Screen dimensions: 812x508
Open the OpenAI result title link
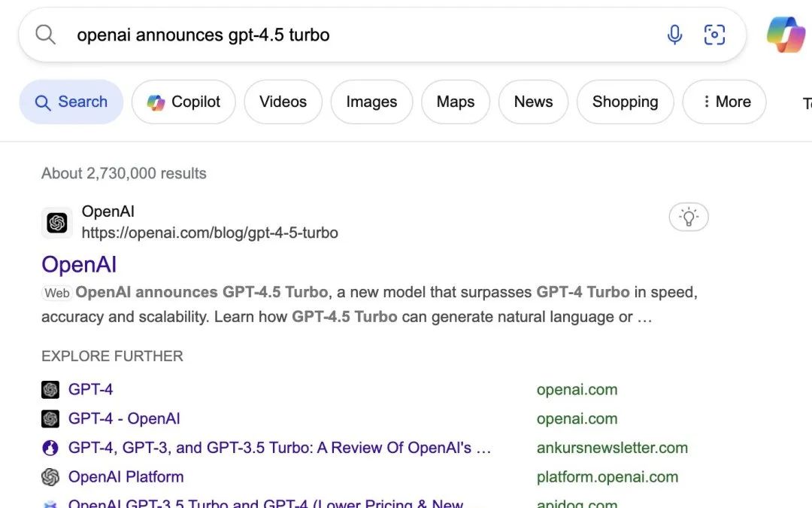pos(79,264)
